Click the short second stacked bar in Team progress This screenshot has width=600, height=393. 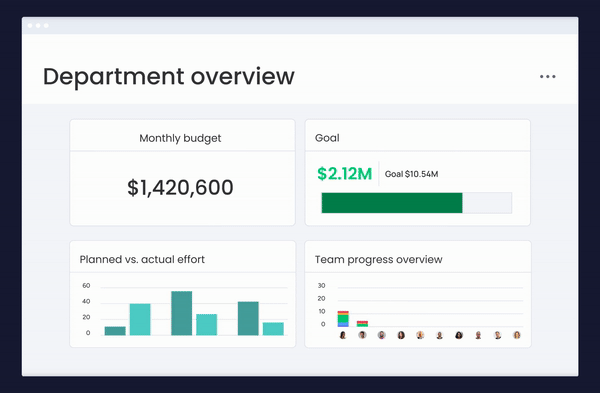click(362, 324)
